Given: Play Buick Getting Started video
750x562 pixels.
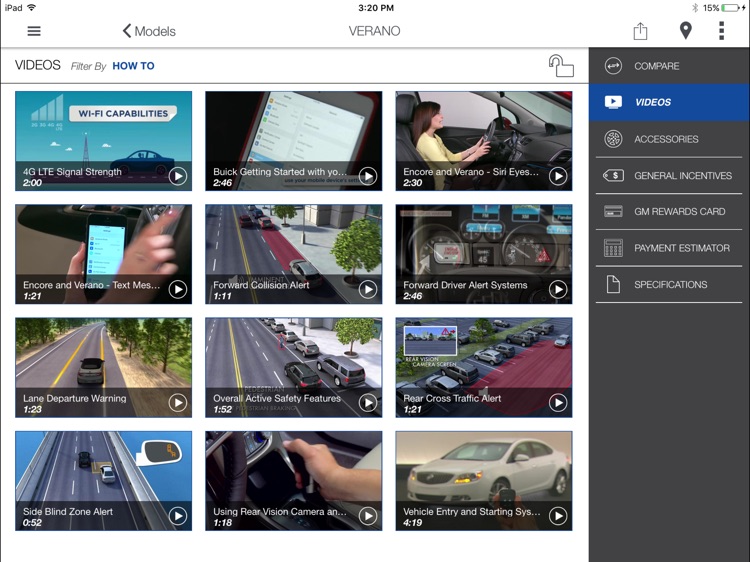Looking at the screenshot, I should (367, 176).
